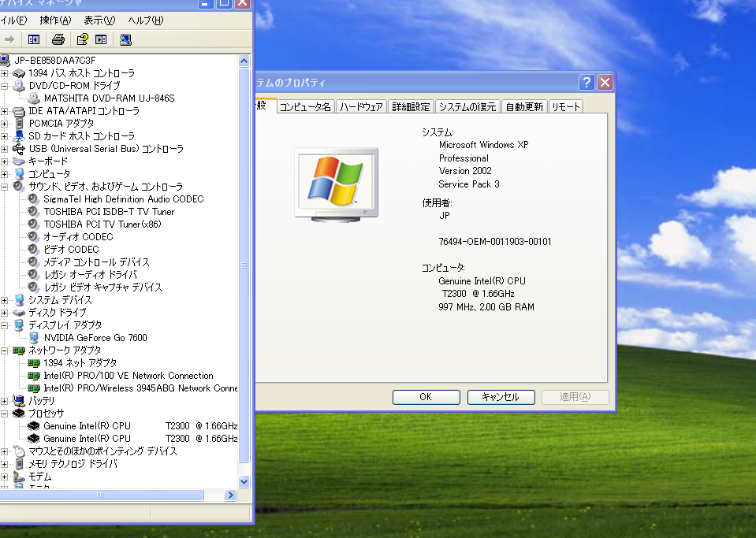The width and height of the screenshot is (756, 538).
Task: Collapse the プロセッサ node
Action: tap(5, 414)
